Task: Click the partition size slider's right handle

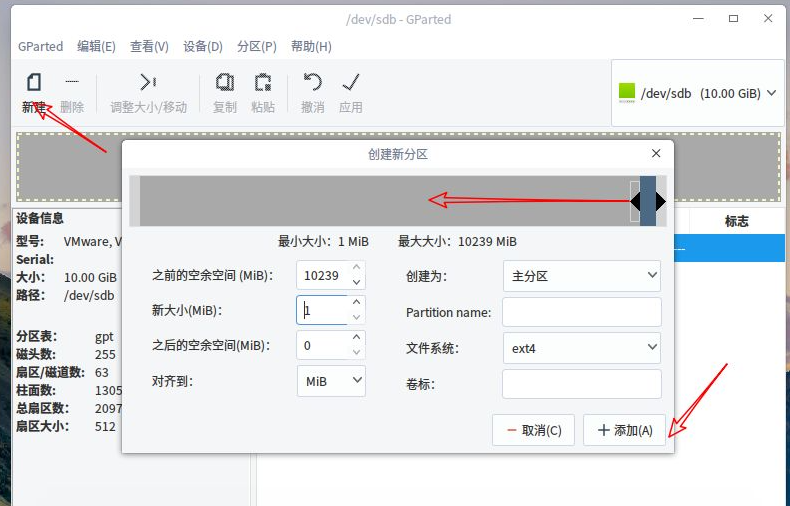Action: tap(661, 201)
